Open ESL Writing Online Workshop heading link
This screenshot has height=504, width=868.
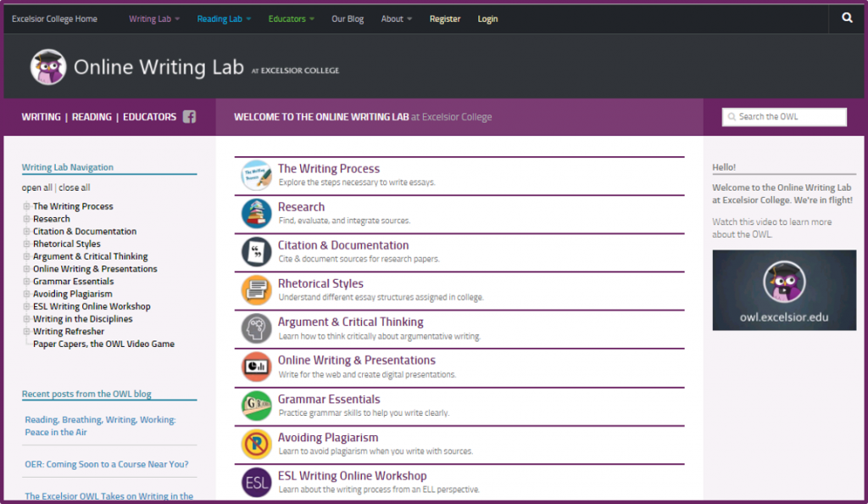point(352,475)
